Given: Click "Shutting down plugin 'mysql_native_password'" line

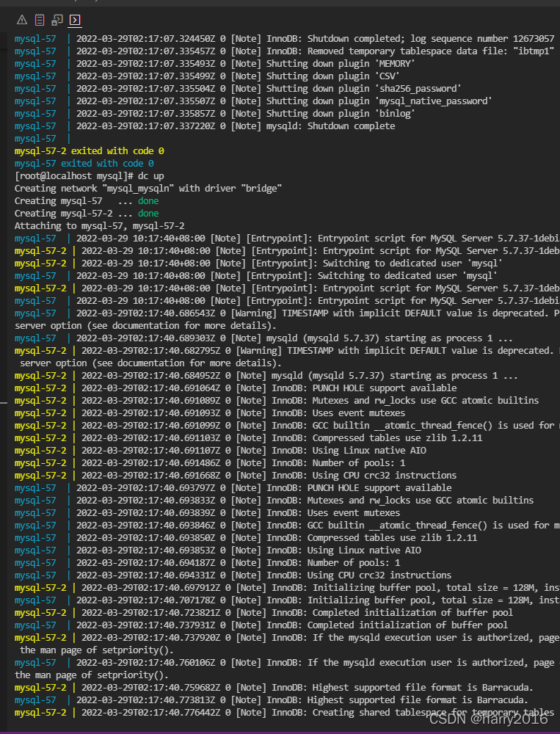Looking at the screenshot, I should (x=253, y=101).
